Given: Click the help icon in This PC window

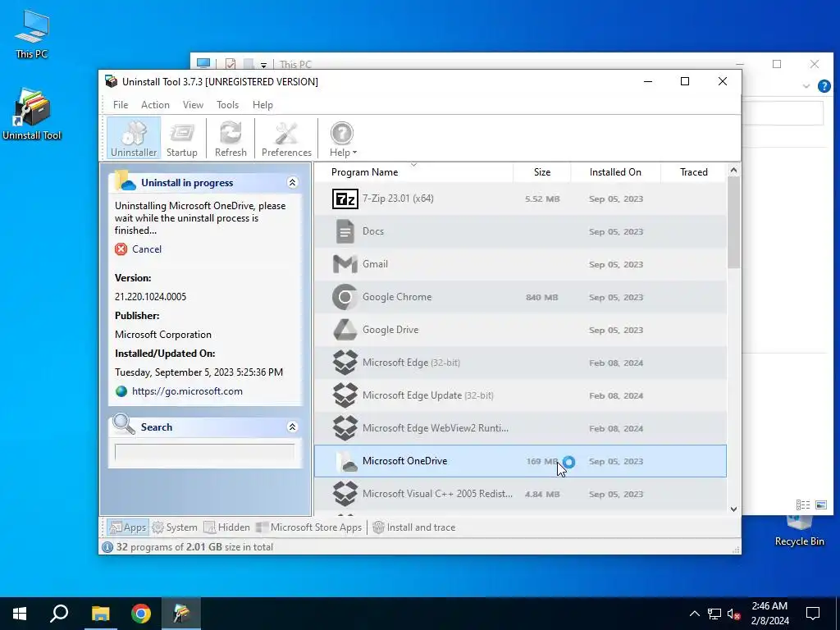Looking at the screenshot, I should pyautogui.click(x=824, y=86).
